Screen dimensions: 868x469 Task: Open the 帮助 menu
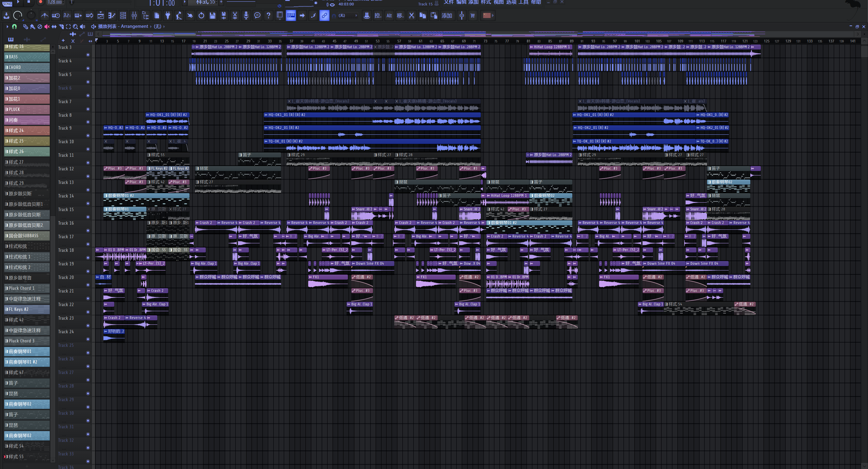click(x=536, y=2)
